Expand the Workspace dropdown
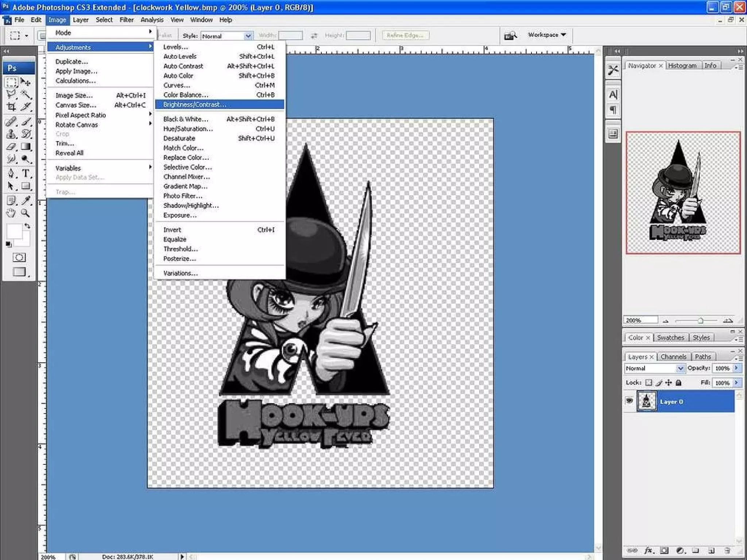 pos(547,35)
